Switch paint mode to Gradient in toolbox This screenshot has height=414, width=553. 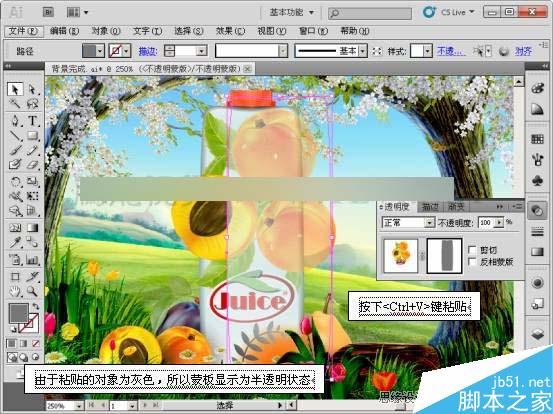24,343
